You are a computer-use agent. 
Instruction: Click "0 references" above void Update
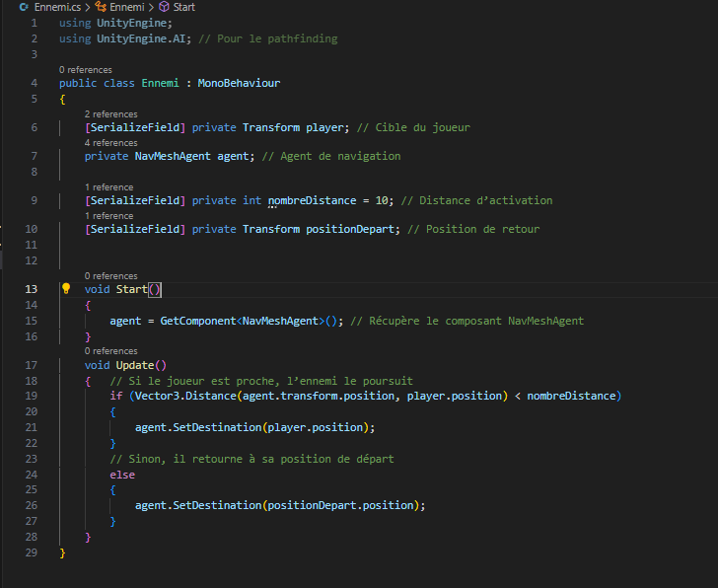(110, 350)
